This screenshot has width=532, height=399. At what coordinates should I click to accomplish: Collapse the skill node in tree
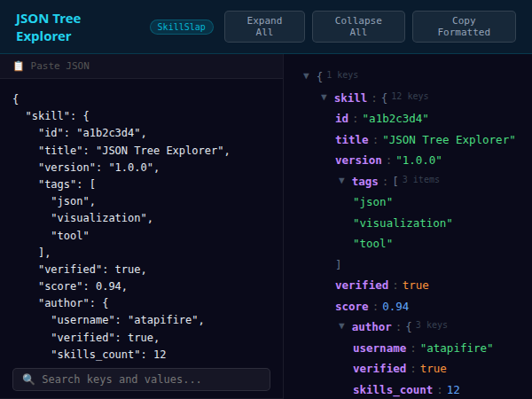click(325, 98)
